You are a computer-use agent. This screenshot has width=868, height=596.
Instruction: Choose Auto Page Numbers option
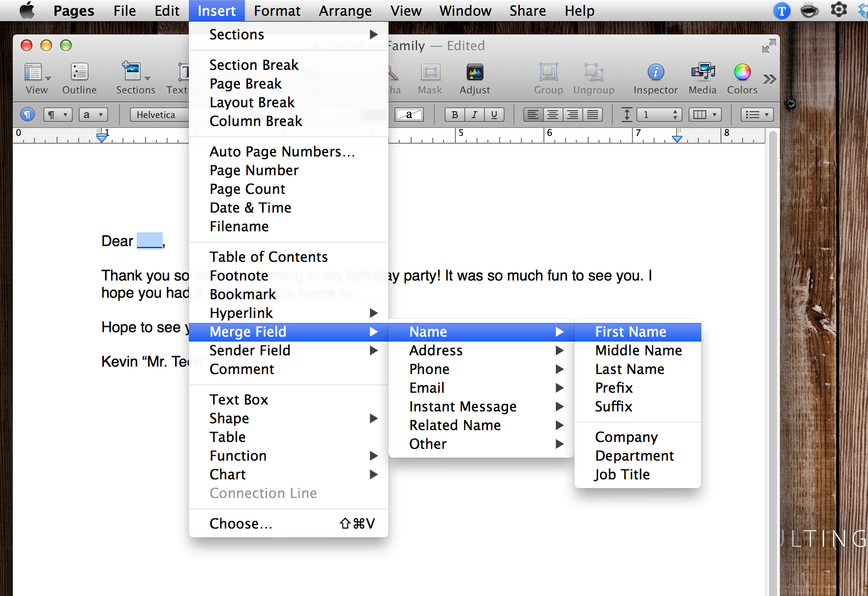(289, 152)
